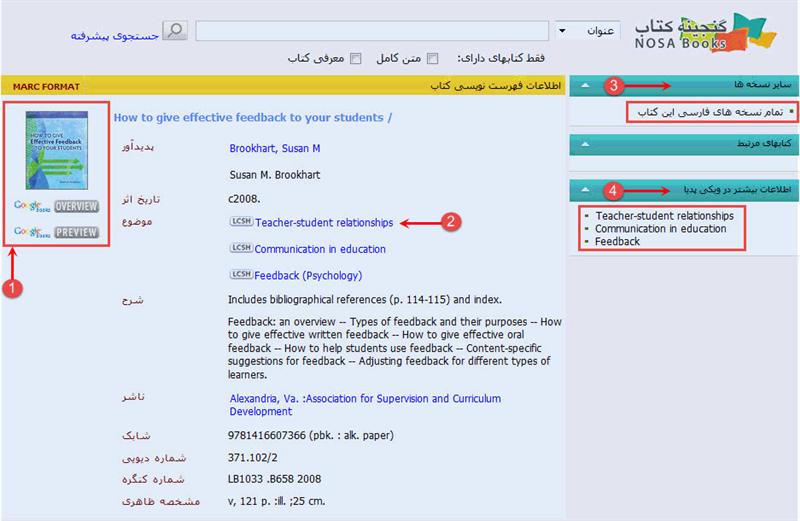The image size is (800, 521).
Task: Click LCSH badge beside Feedback (Psychology)
Action: point(240,275)
